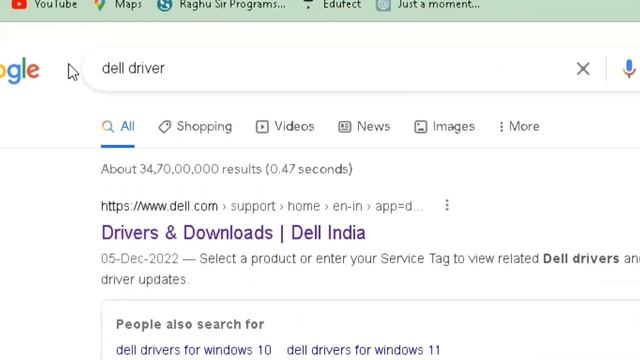
Task: Open the YouTube bookmark
Action: coord(44,5)
